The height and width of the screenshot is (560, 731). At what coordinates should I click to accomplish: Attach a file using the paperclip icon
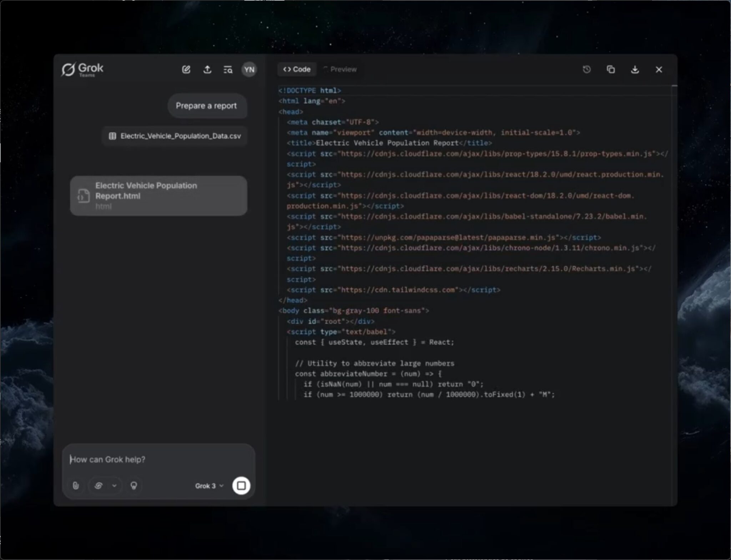click(x=76, y=485)
